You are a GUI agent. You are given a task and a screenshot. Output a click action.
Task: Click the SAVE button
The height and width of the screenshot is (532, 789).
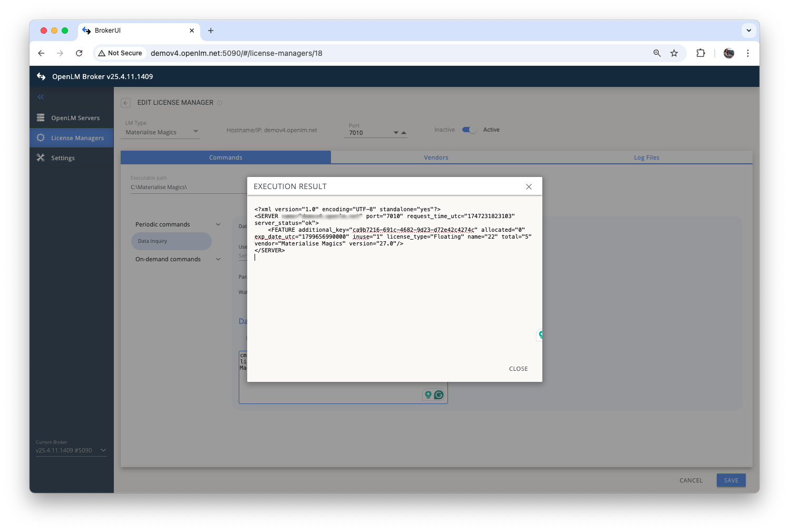pyautogui.click(x=730, y=480)
